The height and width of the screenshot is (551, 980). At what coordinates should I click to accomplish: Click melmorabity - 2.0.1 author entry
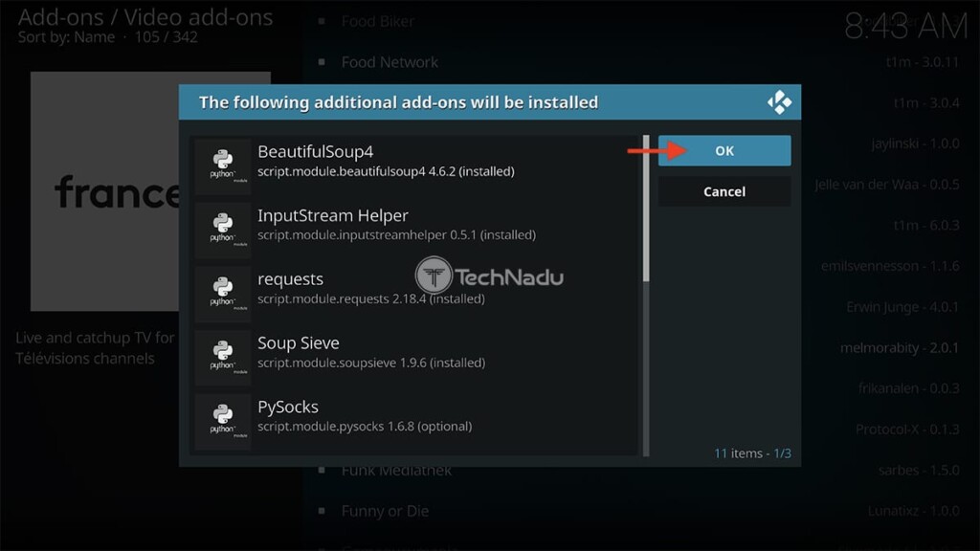(900, 348)
